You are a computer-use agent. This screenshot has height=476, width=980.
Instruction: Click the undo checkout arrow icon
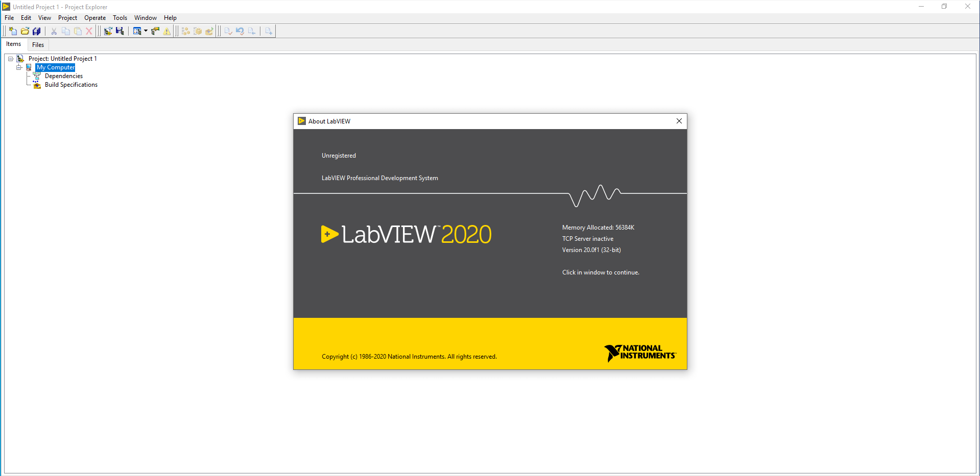point(240,31)
